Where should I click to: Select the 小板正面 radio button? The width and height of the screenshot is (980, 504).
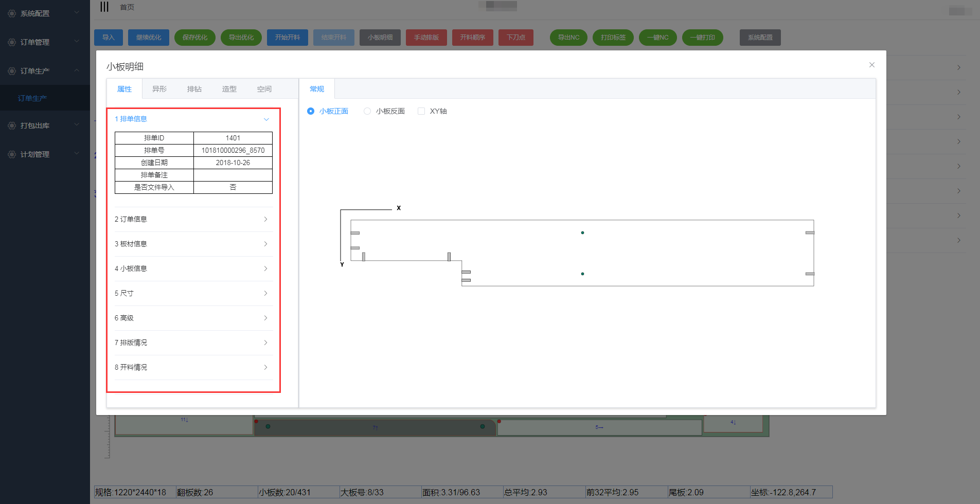click(x=311, y=111)
